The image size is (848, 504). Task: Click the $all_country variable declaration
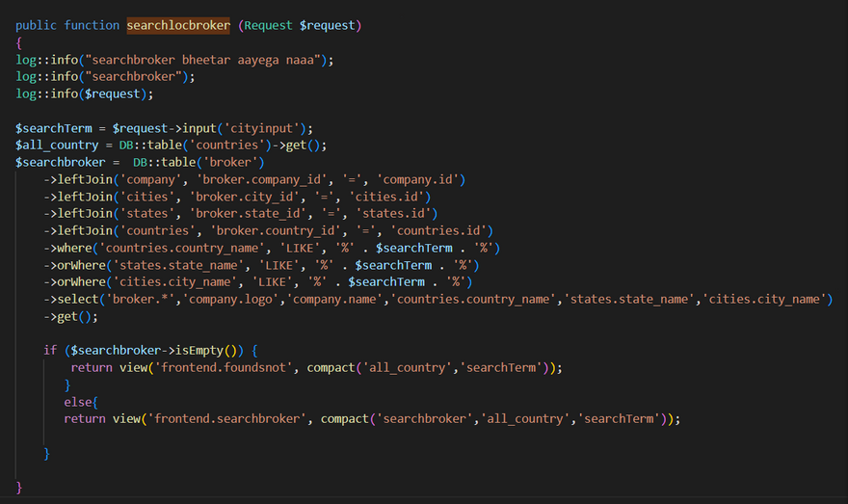(57, 146)
